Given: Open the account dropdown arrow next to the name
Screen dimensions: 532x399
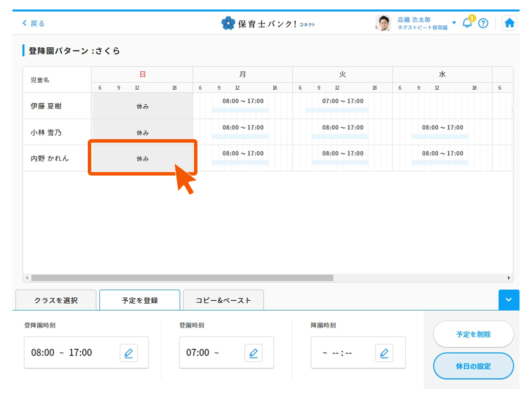Looking at the screenshot, I should pyautogui.click(x=454, y=23).
